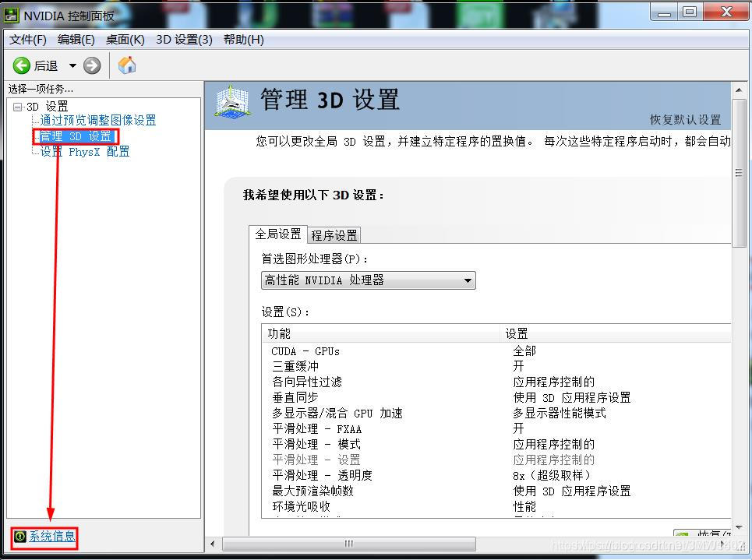Screen dimensions: 752x560
Task: Click the vertical scrollbar up arrow
Action: pos(739,90)
